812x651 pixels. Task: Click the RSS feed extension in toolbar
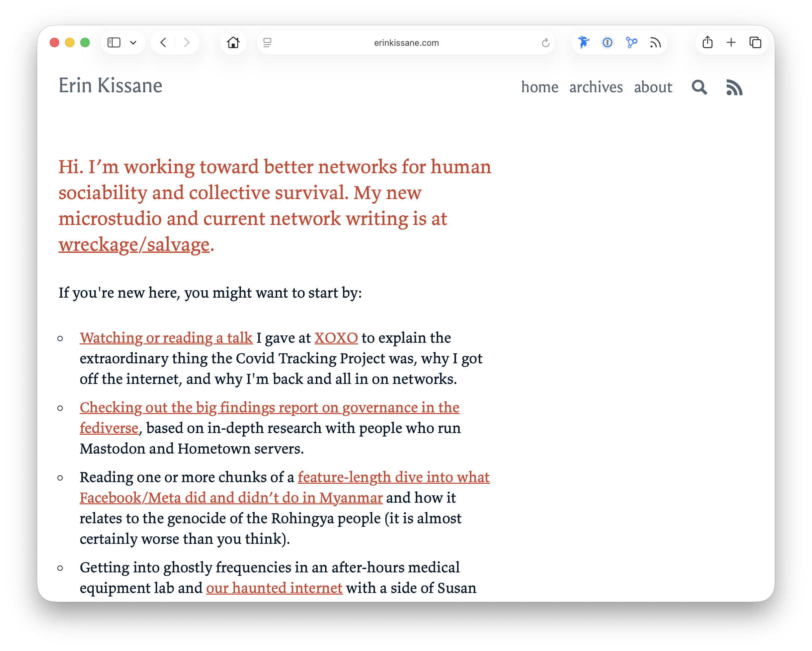(x=655, y=42)
